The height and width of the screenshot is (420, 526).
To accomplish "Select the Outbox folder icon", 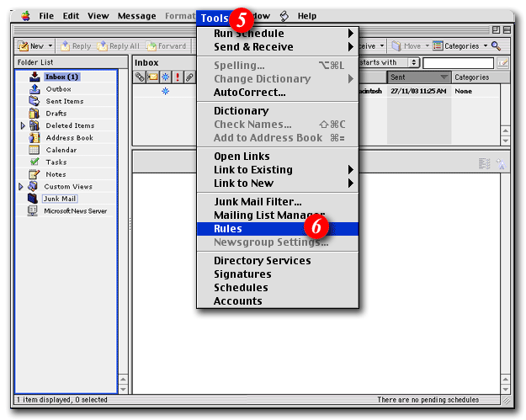I will 35,89.
